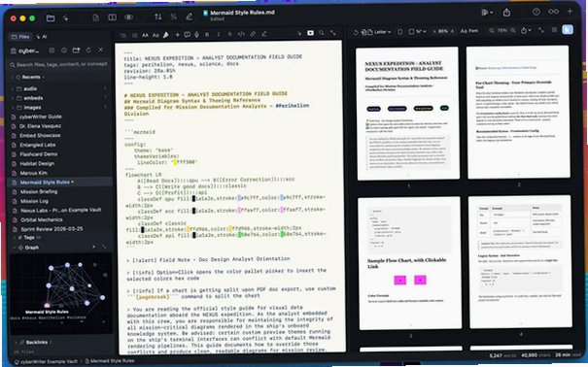This screenshot has height=367, width=588.
Task: Play the graph animation
Action: pyautogui.click(x=93, y=247)
